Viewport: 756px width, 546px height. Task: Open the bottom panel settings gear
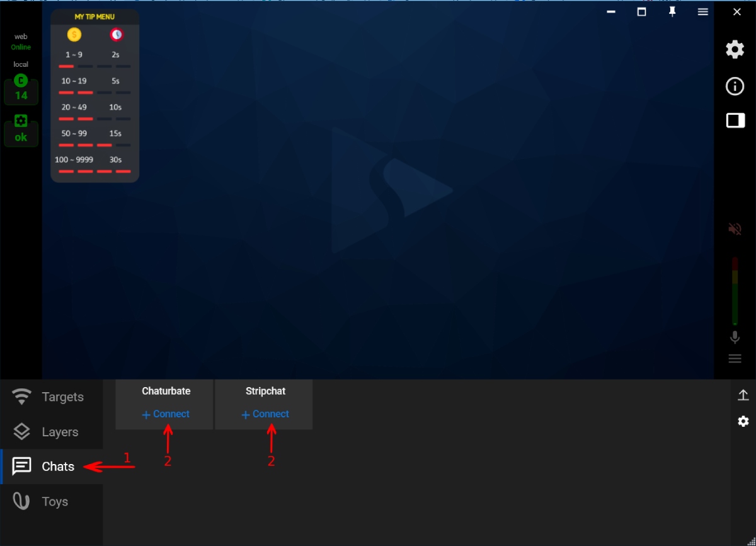(x=743, y=421)
